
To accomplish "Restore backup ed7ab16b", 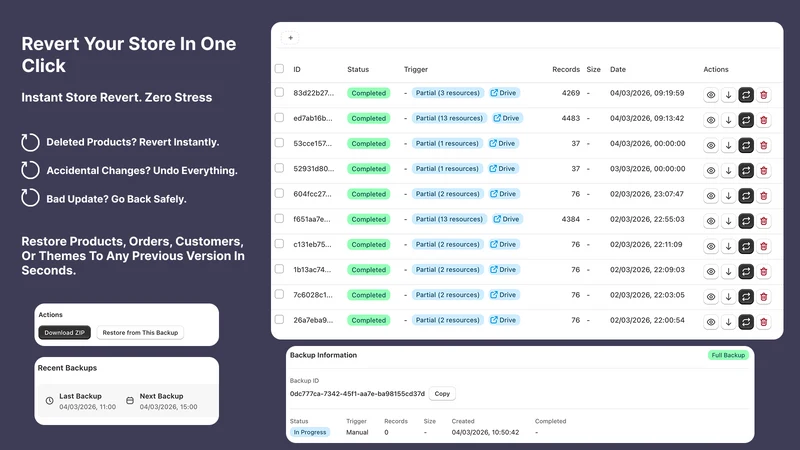I will (x=746, y=120).
